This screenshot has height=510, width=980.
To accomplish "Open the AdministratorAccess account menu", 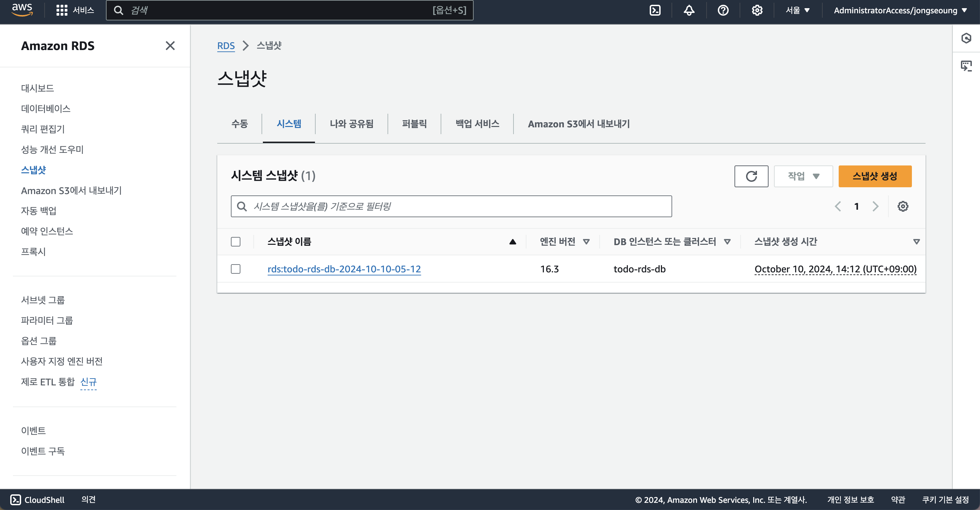I will pyautogui.click(x=900, y=10).
